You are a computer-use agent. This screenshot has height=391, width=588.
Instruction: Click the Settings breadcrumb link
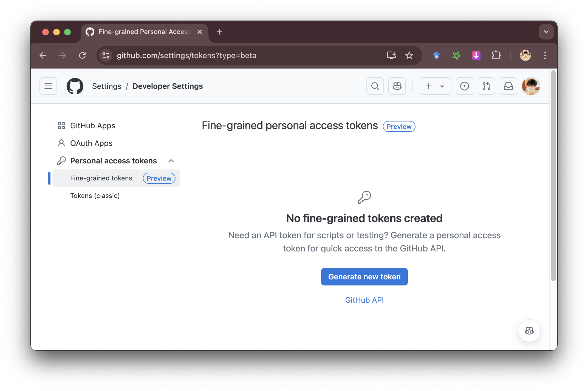click(x=107, y=86)
